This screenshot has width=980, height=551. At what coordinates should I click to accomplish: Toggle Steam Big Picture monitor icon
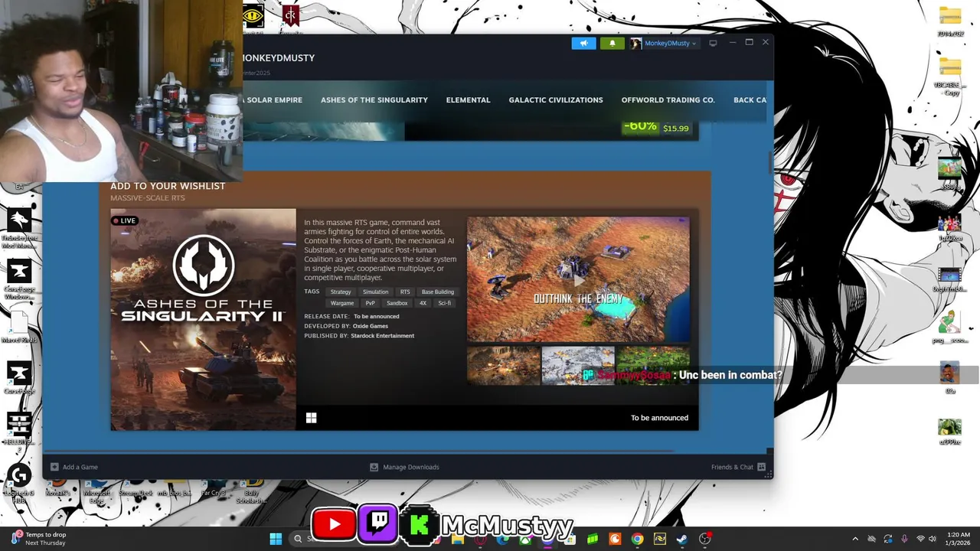713,43
